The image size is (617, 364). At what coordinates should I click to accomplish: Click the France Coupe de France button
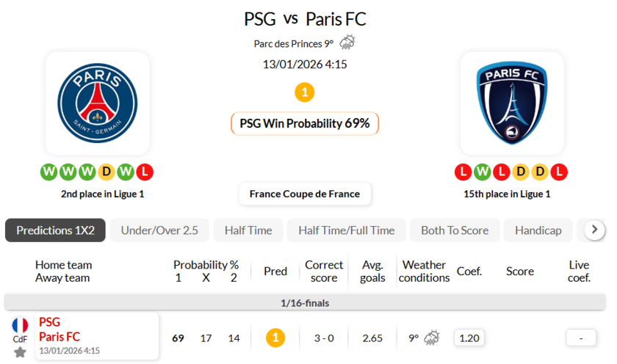[x=305, y=194]
